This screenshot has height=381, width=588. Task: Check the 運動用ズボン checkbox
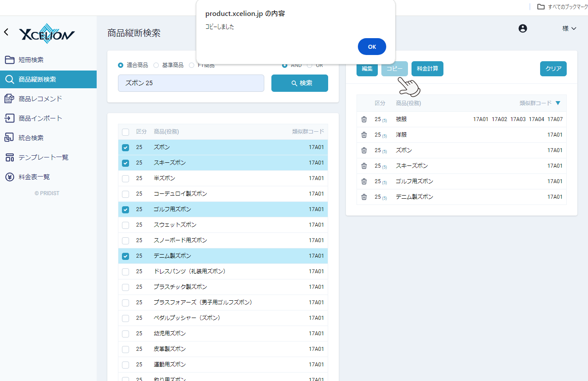125,365
